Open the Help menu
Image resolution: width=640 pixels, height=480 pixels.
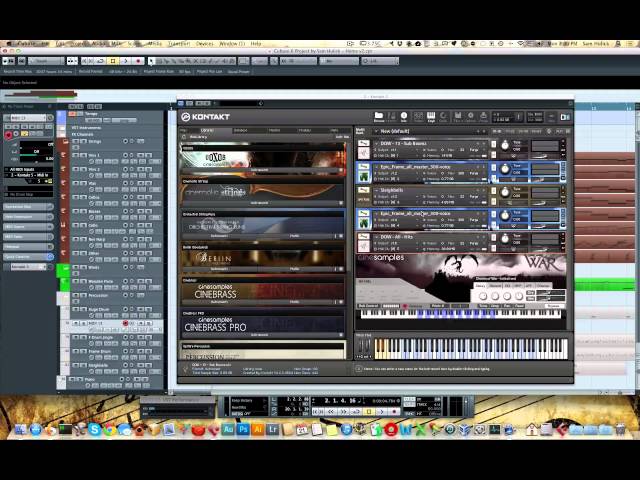[x=256, y=43]
